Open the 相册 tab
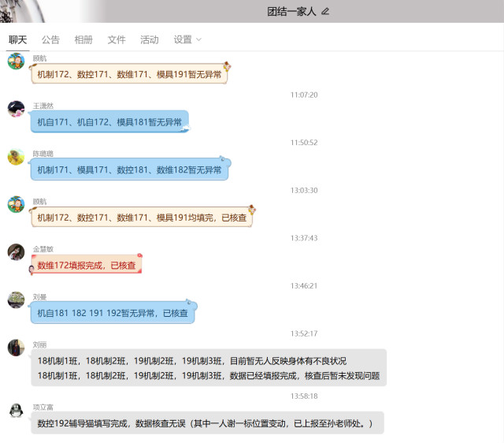 pyautogui.click(x=83, y=39)
